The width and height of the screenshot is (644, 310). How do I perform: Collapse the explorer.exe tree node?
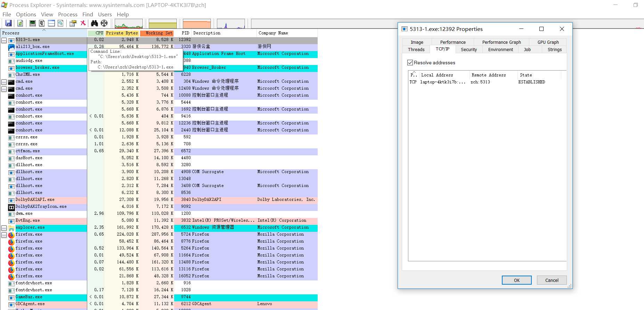click(4, 228)
